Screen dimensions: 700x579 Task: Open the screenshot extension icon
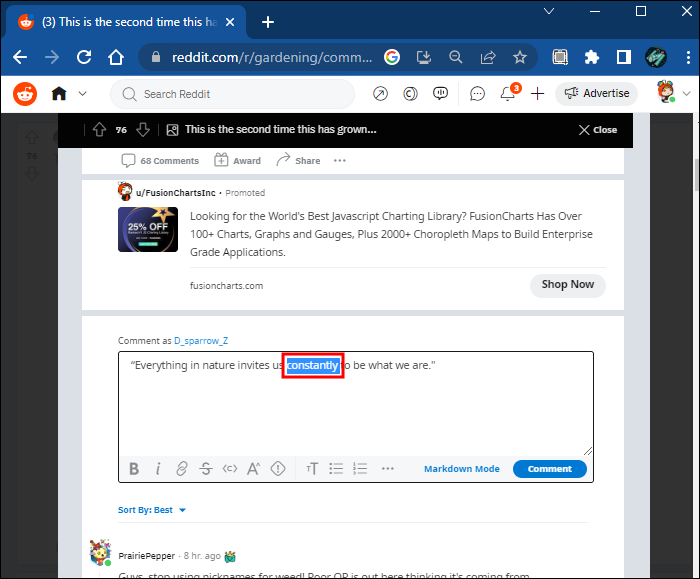click(560, 57)
